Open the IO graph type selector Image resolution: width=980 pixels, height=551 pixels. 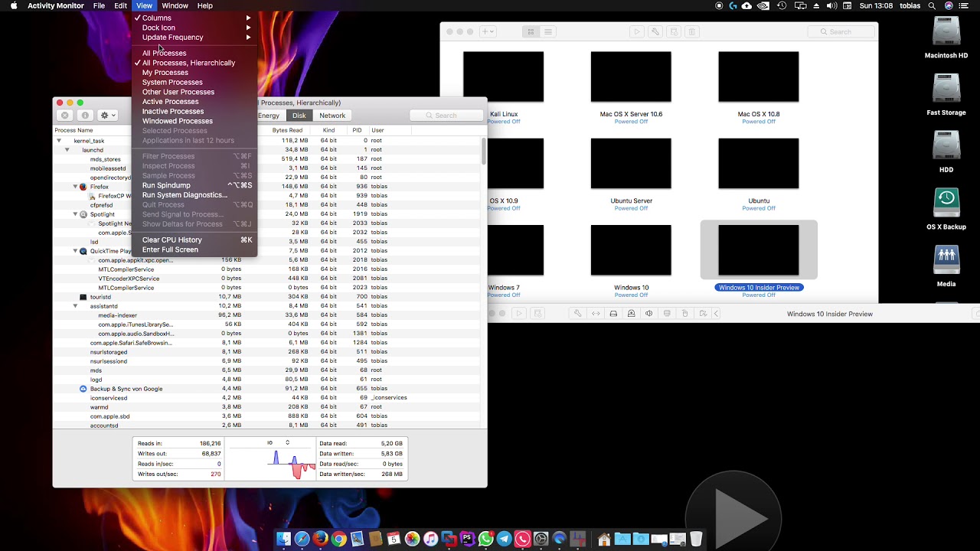(x=278, y=442)
